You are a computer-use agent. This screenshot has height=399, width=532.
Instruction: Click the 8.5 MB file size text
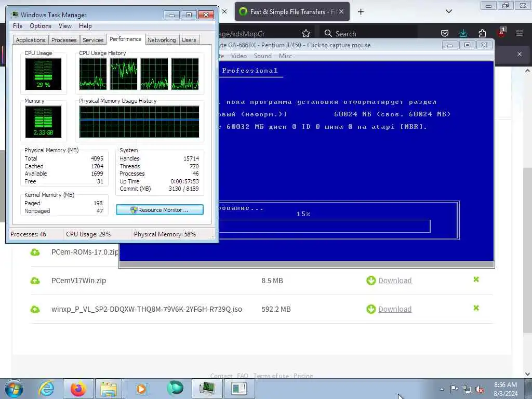[x=272, y=281]
